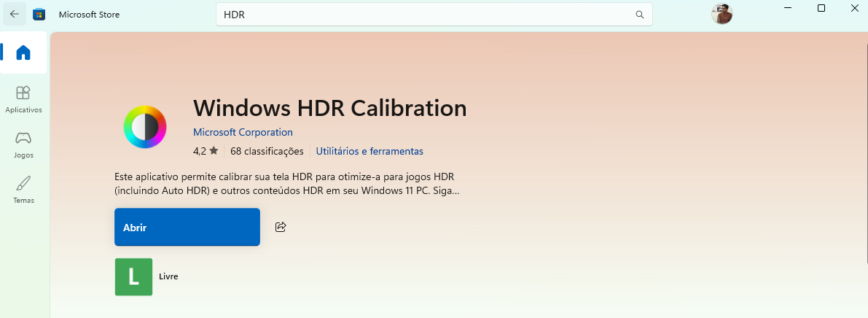This screenshot has width=868, height=318.
Task: Open the Utilitários e ferramentas category link
Action: coord(370,151)
